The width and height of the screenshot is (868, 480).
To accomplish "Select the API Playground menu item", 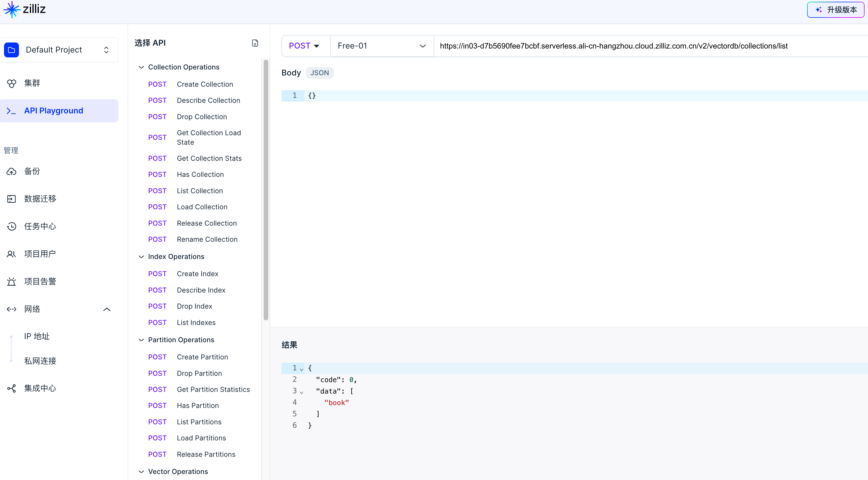I will coord(54,111).
